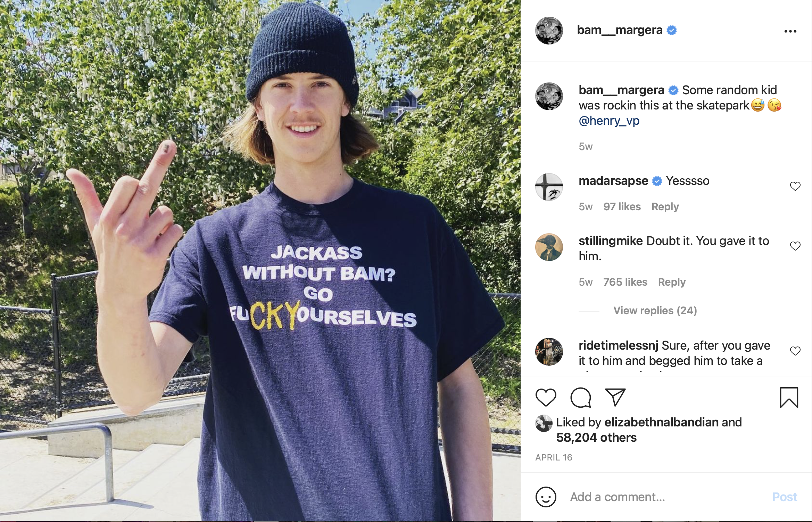The height and width of the screenshot is (522, 812).
Task: Reply to madarsapse's comment
Action: pyautogui.click(x=665, y=206)
